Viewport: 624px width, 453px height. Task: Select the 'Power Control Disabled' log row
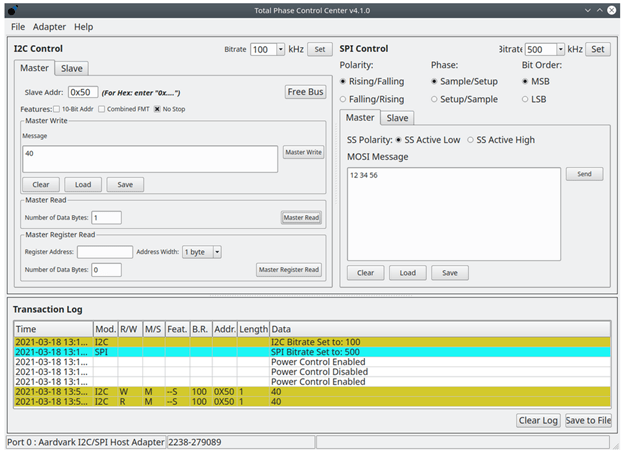312,372
